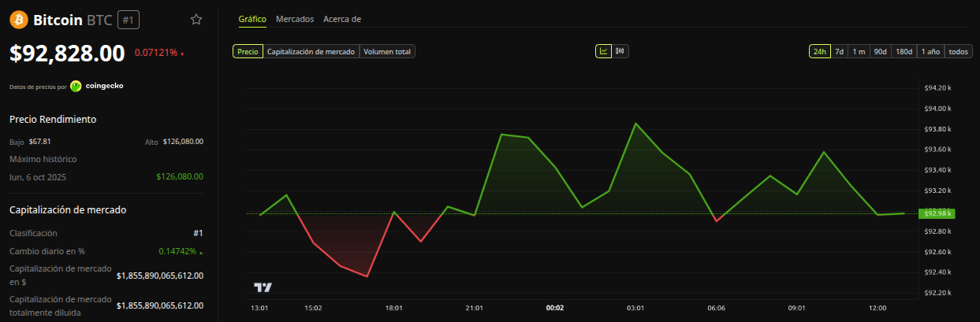
Task: Set chart range to 90d
Action: point(880,51)
